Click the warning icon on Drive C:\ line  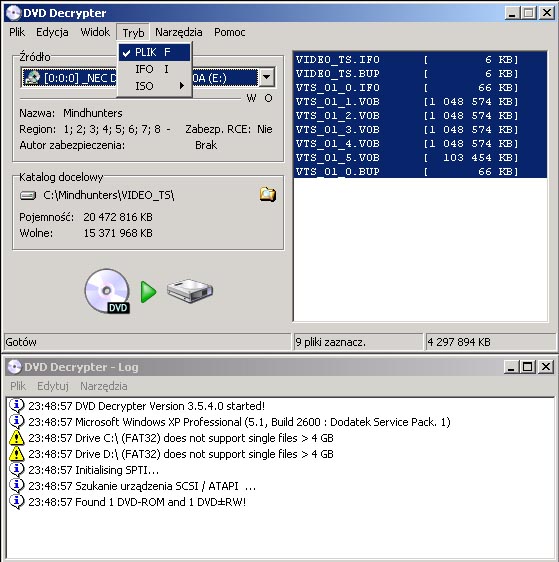[x=16, y=438]
